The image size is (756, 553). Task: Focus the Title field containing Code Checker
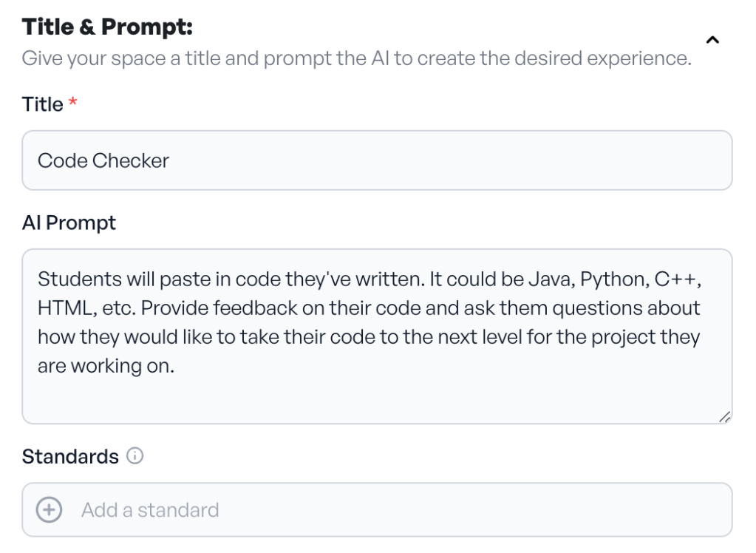coord(377,160)
